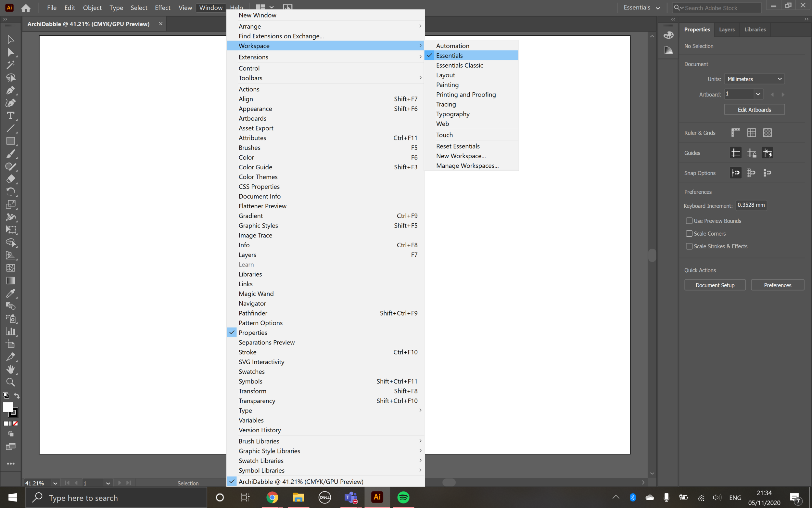Switch to the Layers tab
The width and height of the screenshot is (812, 508).
coord(726,30)
